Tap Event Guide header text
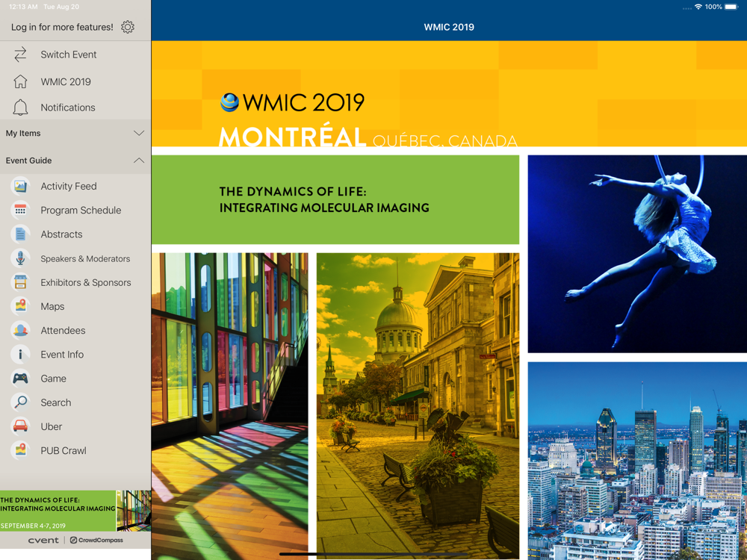The image size is (747, 560). point(28,161)
